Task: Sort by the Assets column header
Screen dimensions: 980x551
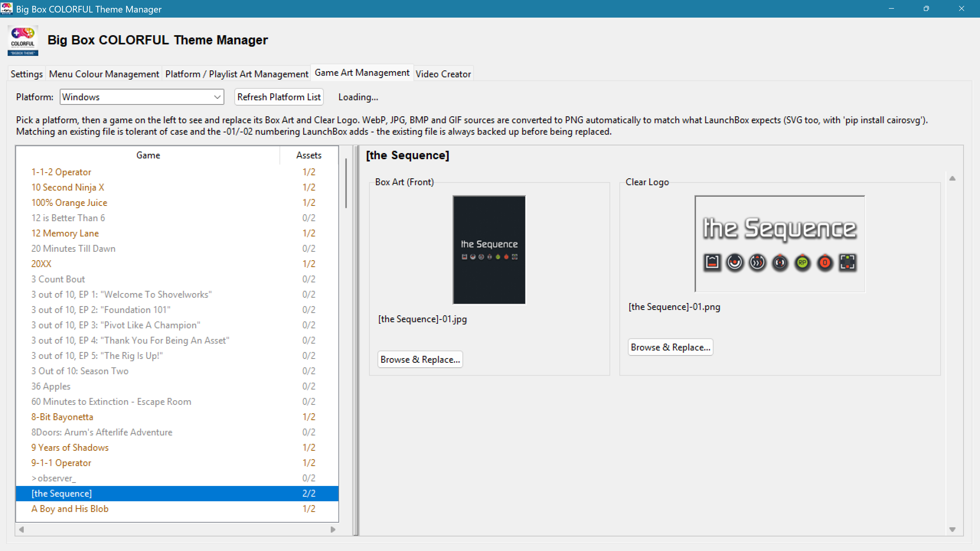Action: coord(309,155)
